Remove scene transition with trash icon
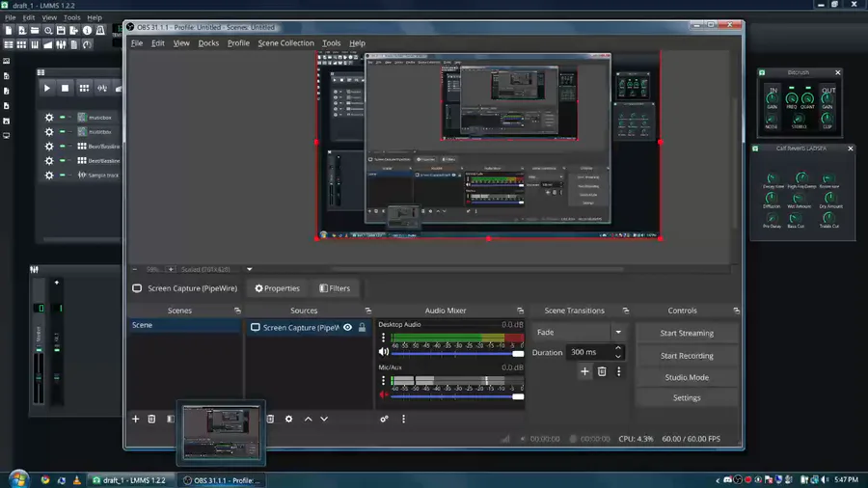 click(x=602, y=371)
